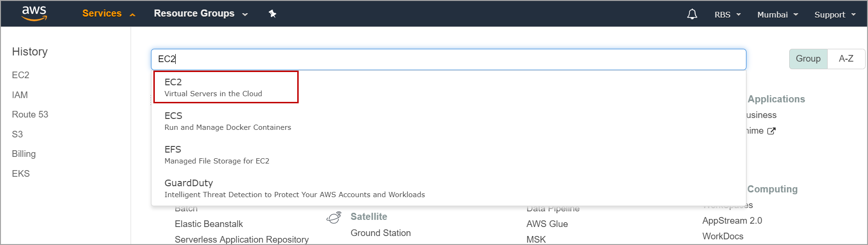Image resolution: width=868 pixels, height=245 pixels.
Task: Open the Elastic Beanstalk service link
Action: tap(208, 224)
